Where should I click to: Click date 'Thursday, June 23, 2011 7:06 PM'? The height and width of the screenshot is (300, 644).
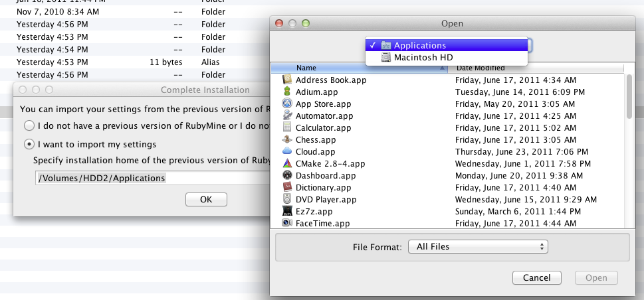522,151
